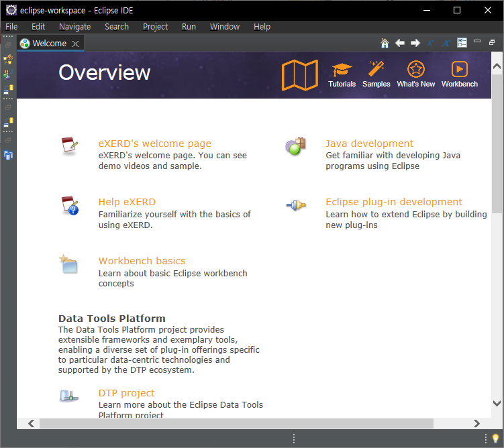Launch the Workbench play icon
Image resolution: width=504 pixels, height=448 pixels.
[x=459, y=69]
